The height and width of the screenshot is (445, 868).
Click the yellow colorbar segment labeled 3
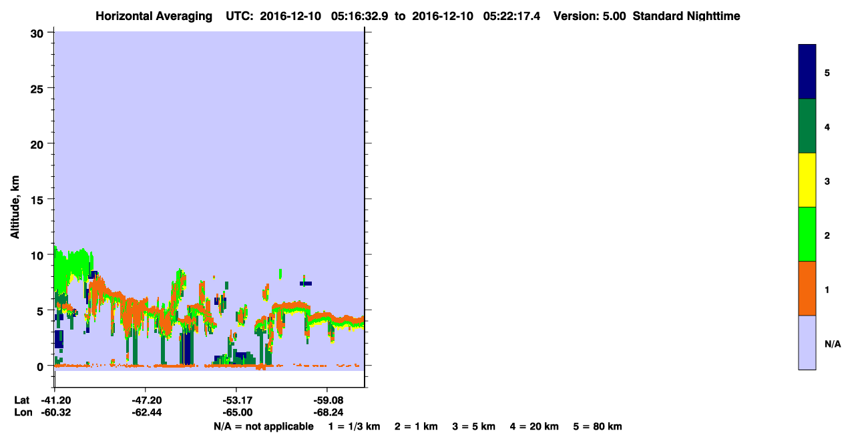(x=807, y=180)
